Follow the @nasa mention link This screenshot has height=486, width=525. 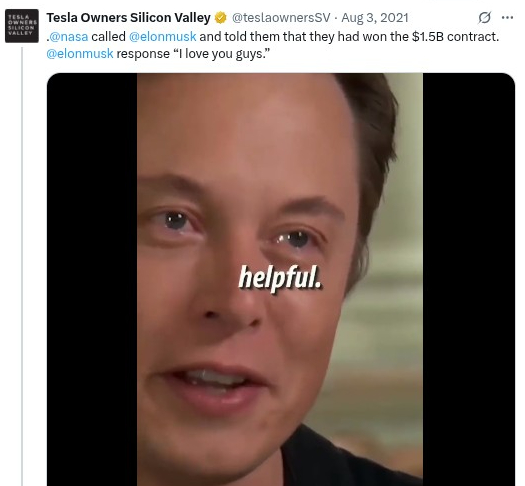point(69,36)
